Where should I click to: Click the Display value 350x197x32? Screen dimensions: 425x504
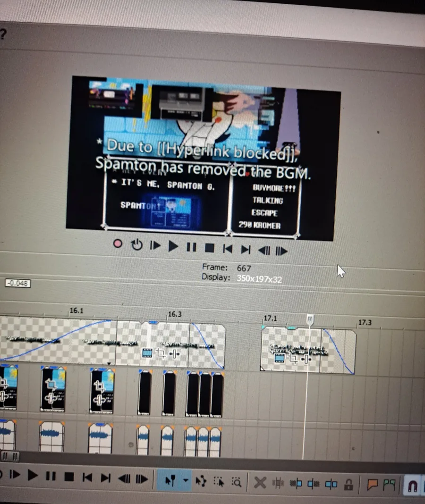tap(259, 279)
